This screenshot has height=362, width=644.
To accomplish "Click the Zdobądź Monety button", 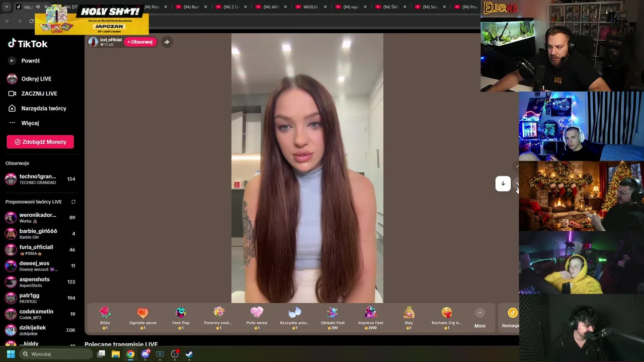I will [40, 142].
